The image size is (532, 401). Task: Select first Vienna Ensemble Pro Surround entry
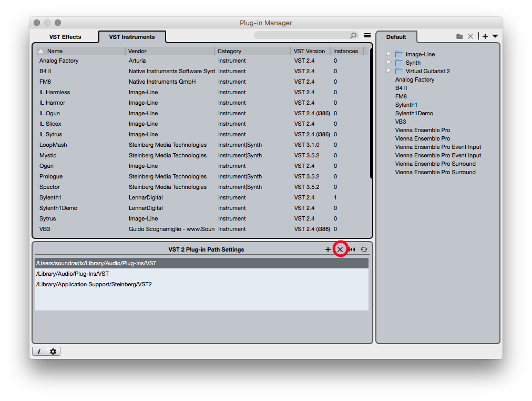[435, 164]
